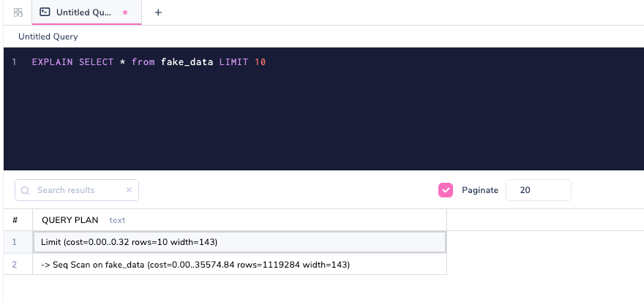The width and height of the screenshot is (644, 302).
Task: Add a new query tab with the plus icon
Action: pos(158,12)
